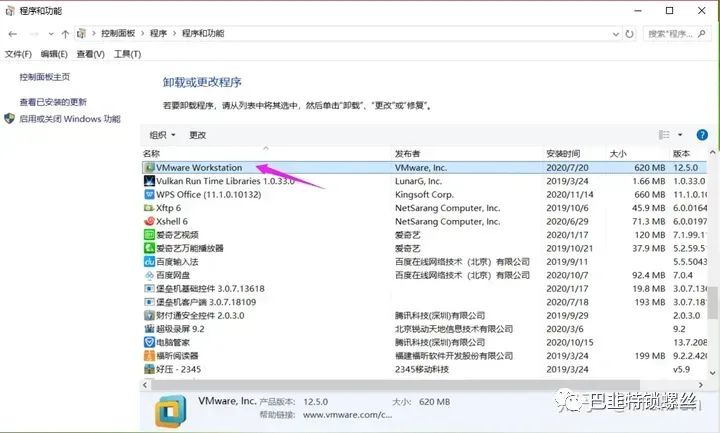Viewport: 720px width, 433px height.
Task: Click the horizontal scrollbar right arrow
Action: (701, 385)
